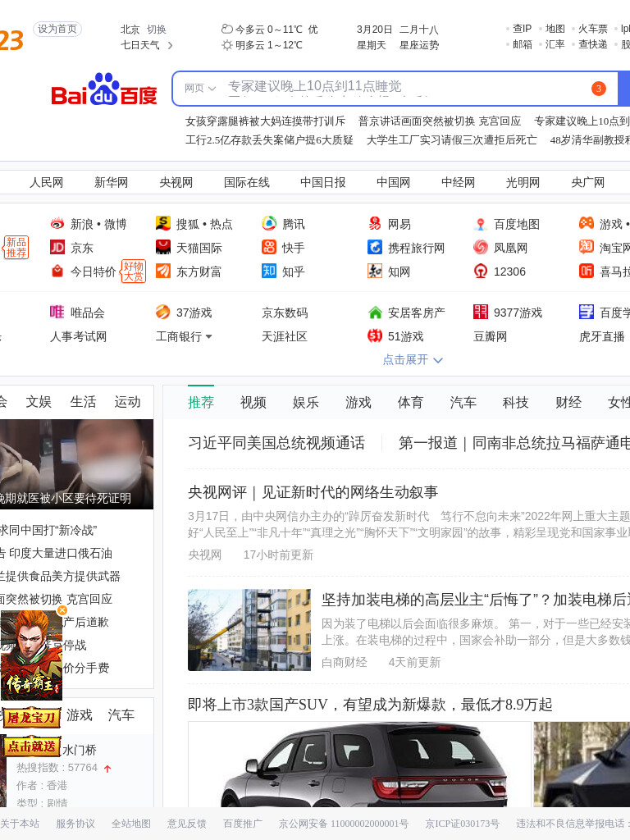Click the Baidu logo
This screenshot has width=630, height=840.
pos(104,89)
